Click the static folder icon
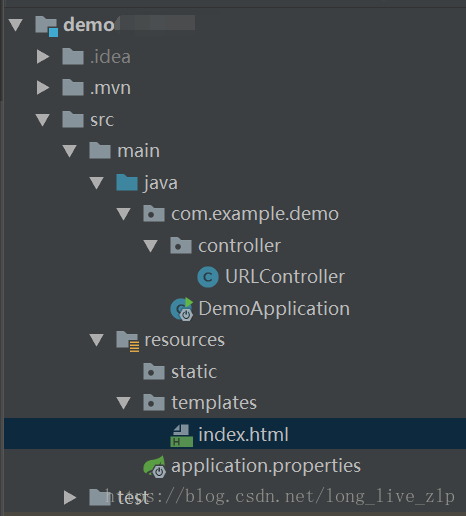The width and height of the screenshot is (466, 516). click(x=154, y=372)
